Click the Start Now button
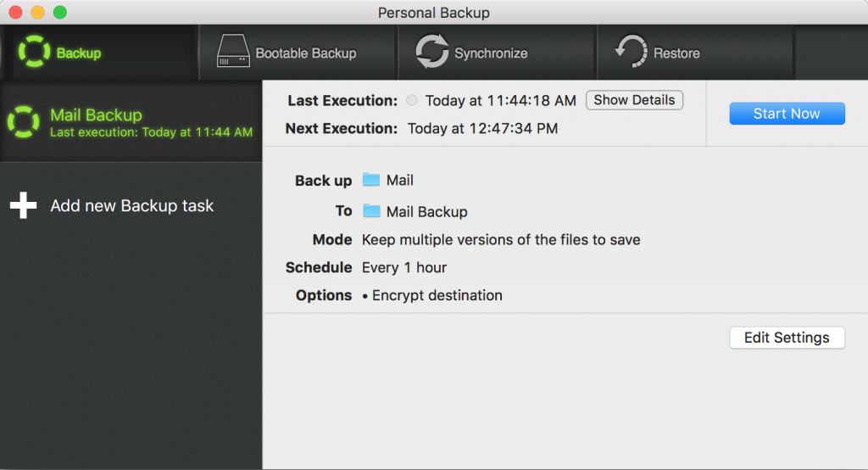The image size is (868, 470). [787, 114]
